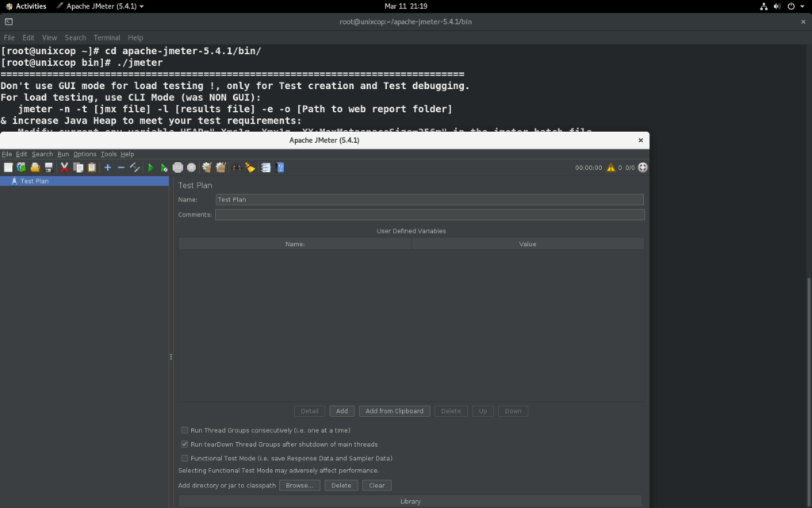This screenshot has height=508, width=812.
Task: Save the test plan with floppy icon
Action: (x=48, y=167)
